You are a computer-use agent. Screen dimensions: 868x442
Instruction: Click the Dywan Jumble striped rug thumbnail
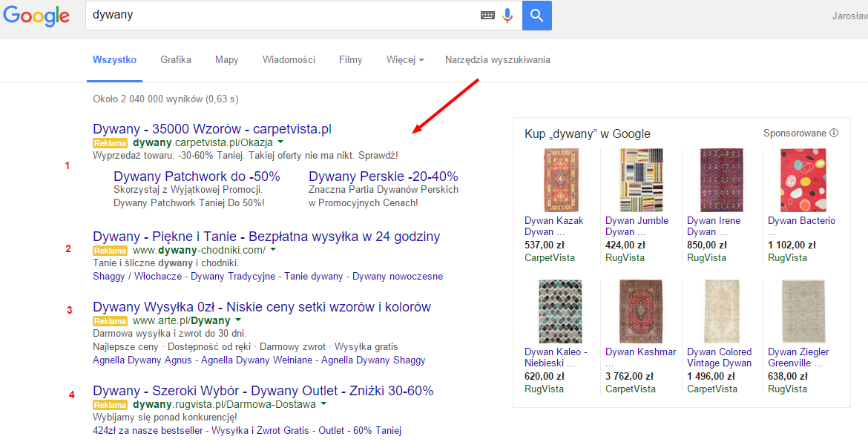pyautogui.click(x=641, y=180)
